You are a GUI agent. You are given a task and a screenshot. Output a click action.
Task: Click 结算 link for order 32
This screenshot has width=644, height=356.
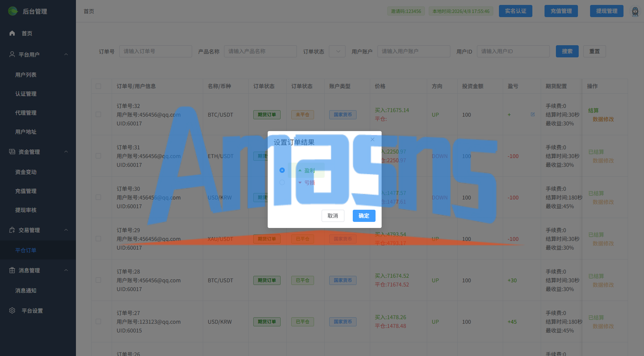[x=593, y=110]
